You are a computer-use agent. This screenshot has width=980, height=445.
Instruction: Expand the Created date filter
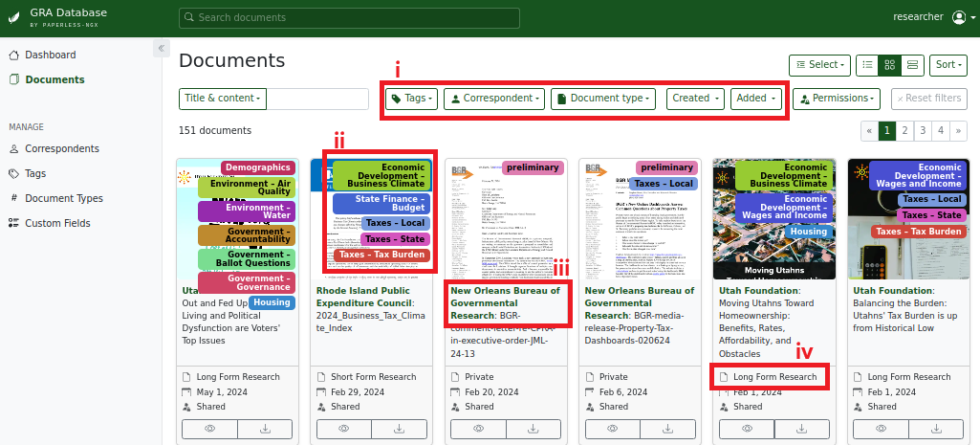696,99
